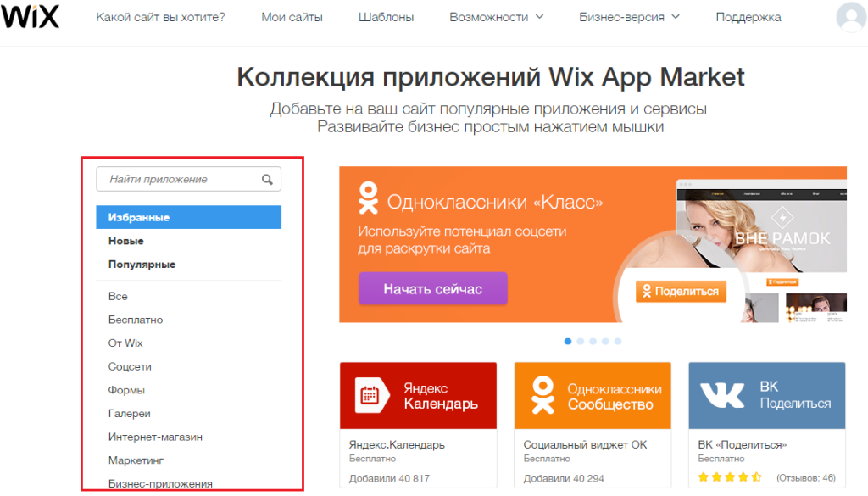Open the Шаблоны page

(386, 17)
